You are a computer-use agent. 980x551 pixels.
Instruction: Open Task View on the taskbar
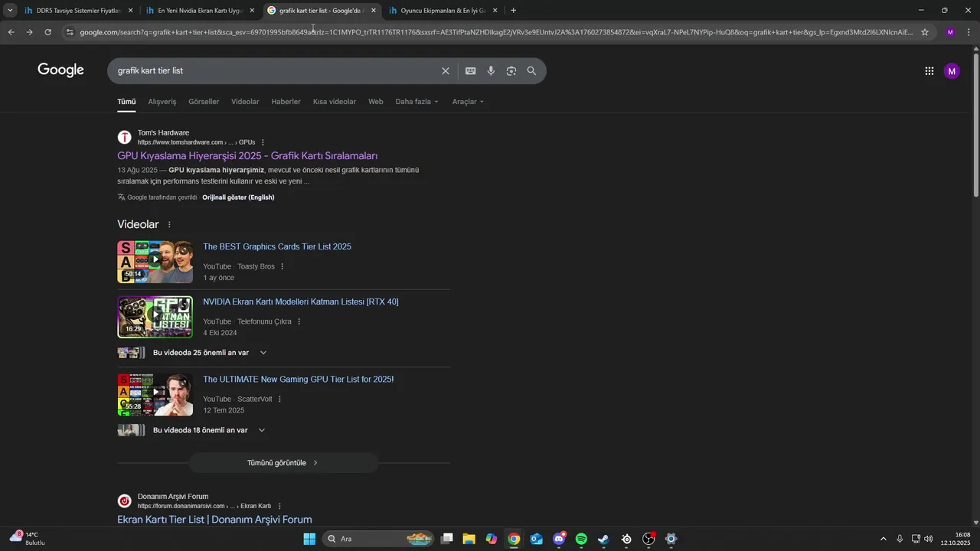447,539
